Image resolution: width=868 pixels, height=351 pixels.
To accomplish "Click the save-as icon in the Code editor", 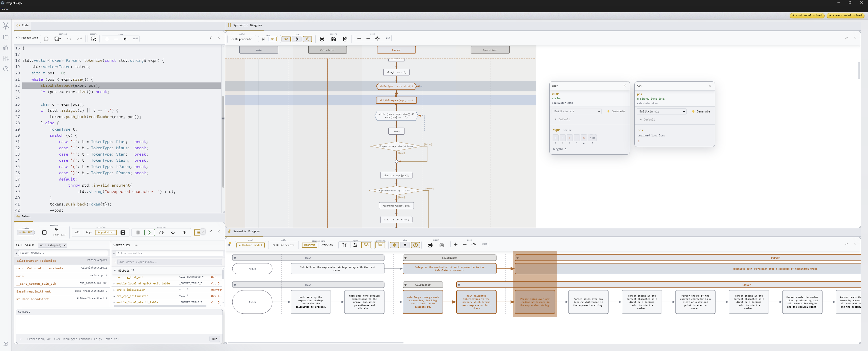I will click(x=57, y=39).
